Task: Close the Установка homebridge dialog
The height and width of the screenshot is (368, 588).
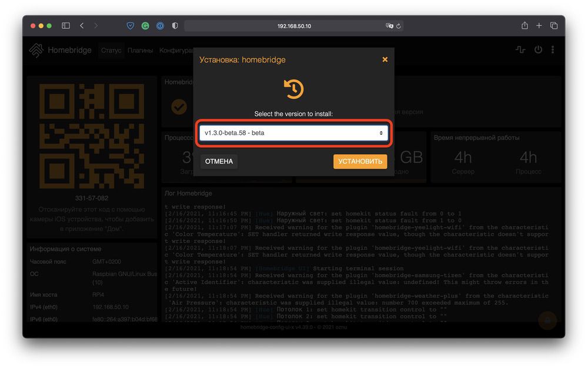Action: pyautogui.click(x=385, y=59)
